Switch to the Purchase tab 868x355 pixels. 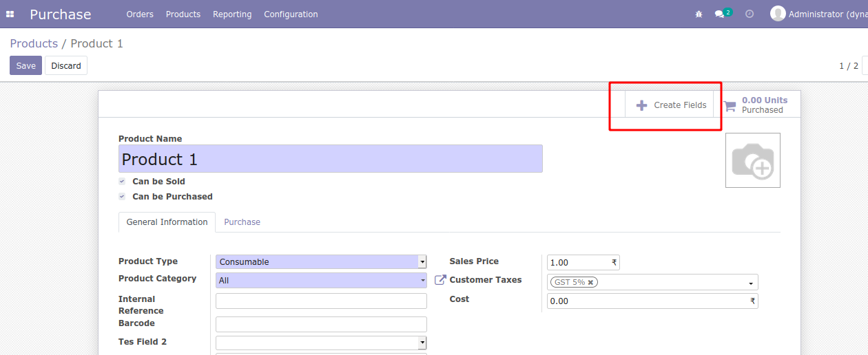[242, 222]
